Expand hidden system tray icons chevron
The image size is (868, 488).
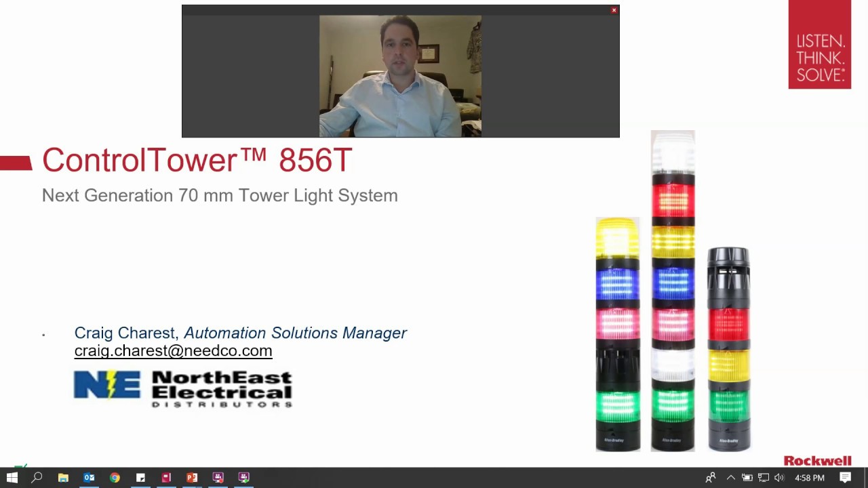[x=730, y=478]
